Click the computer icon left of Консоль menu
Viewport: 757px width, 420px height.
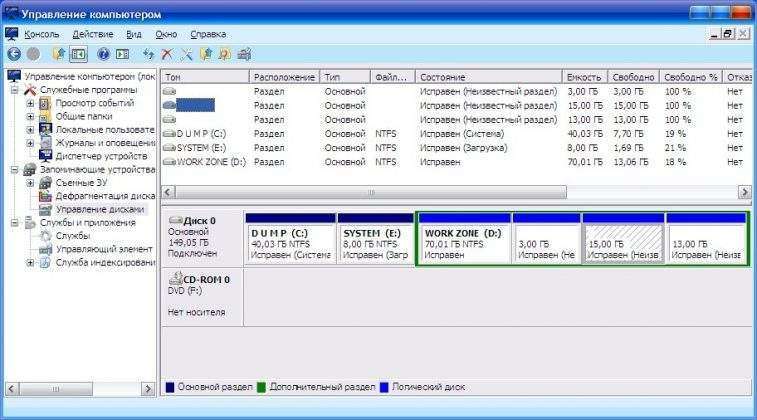(x=12, y=34)
